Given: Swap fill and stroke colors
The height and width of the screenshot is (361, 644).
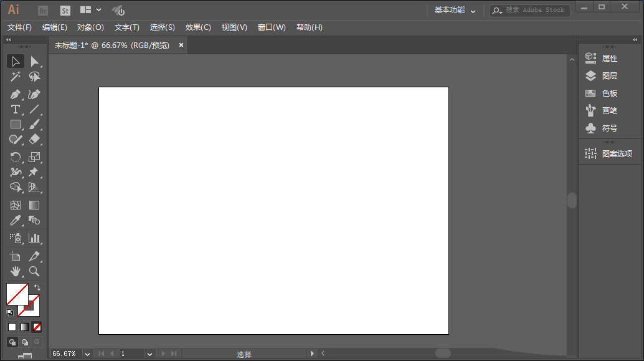Looking at the screenshot, I should click(x=37, y=287).
